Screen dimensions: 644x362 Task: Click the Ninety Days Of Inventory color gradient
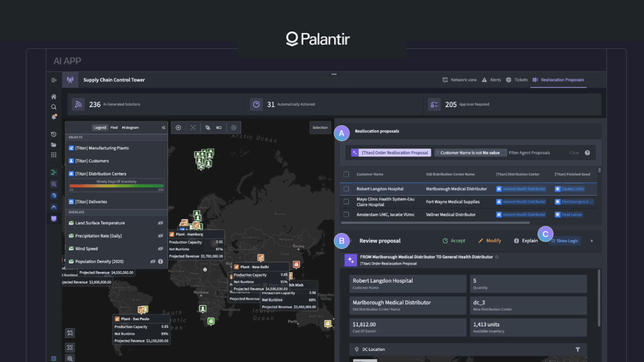[116, 186]
